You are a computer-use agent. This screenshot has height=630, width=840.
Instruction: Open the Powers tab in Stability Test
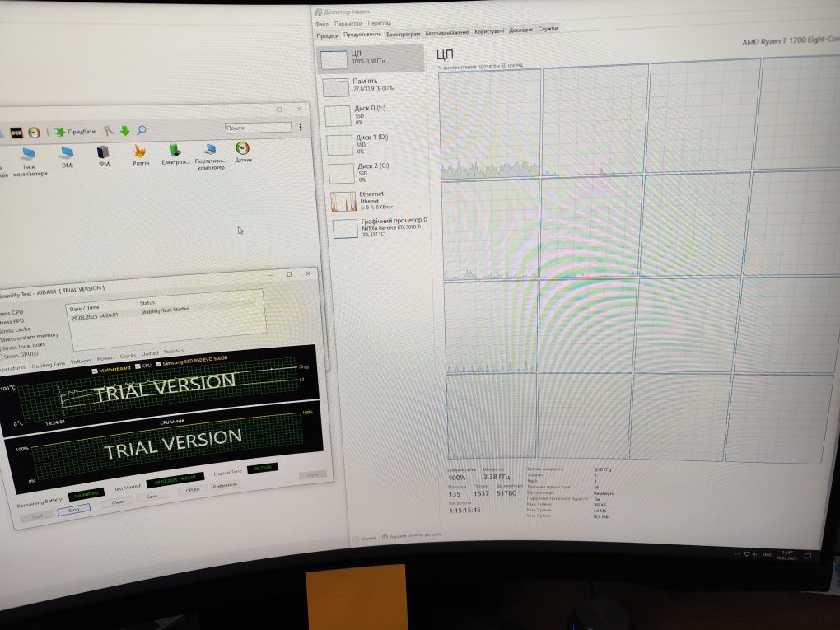point(105,358)
